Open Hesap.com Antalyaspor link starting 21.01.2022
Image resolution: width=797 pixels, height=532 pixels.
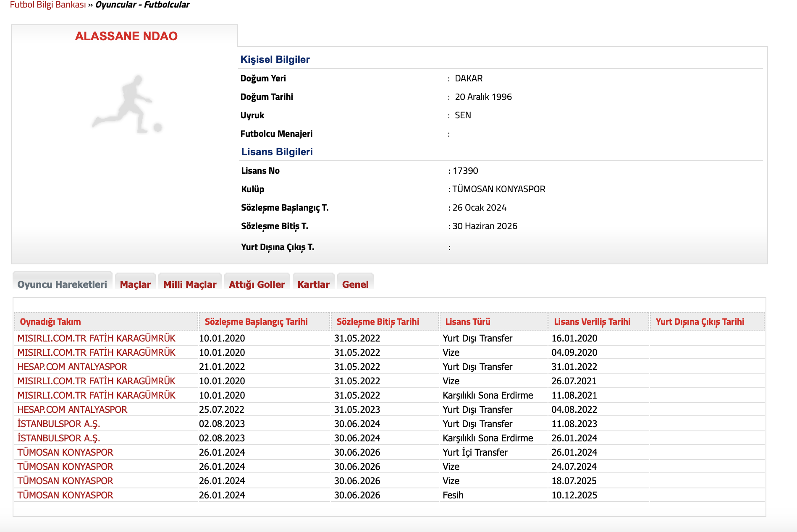pos(72,367)
